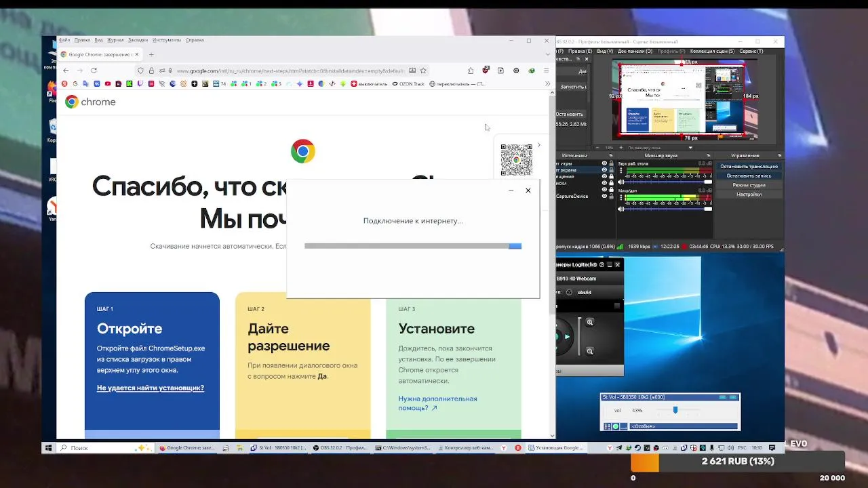Toggle lock on game capture source
Viewport: 868px width, 488px height.
611,163
